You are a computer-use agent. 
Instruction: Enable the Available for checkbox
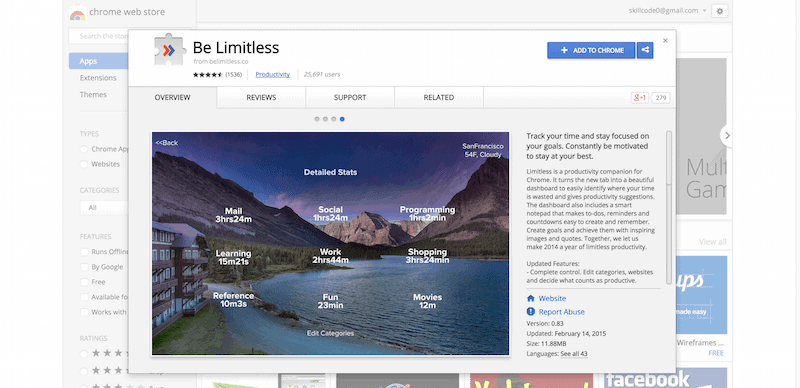(x=84, y=297)
